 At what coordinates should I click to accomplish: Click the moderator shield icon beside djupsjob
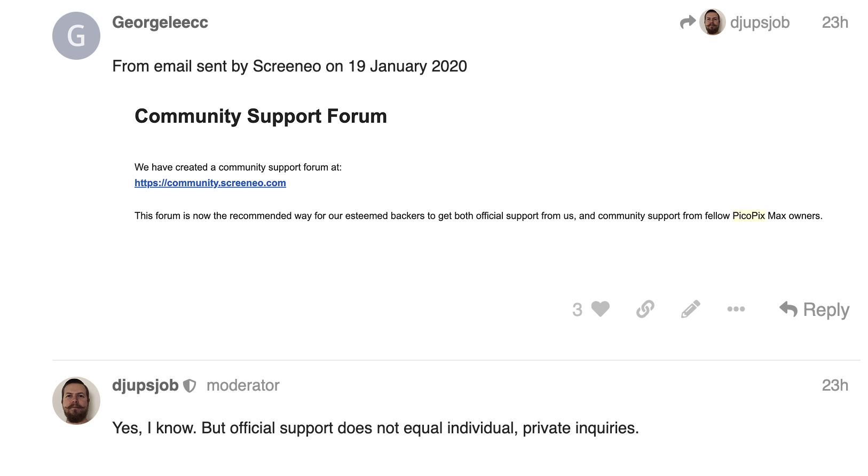coord(190,386)
